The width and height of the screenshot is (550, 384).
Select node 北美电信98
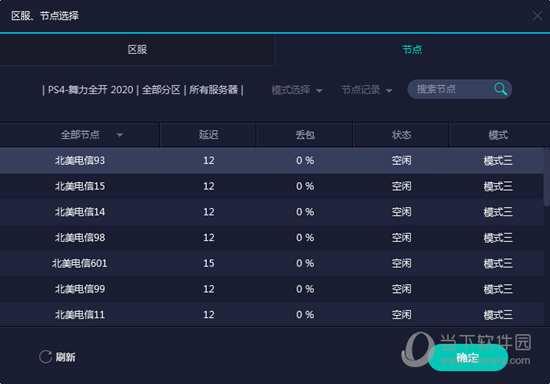coord(272,237)
